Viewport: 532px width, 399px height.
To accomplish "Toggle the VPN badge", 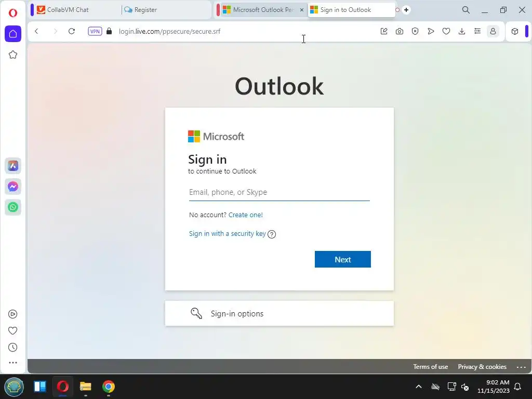I will point(95,31).
